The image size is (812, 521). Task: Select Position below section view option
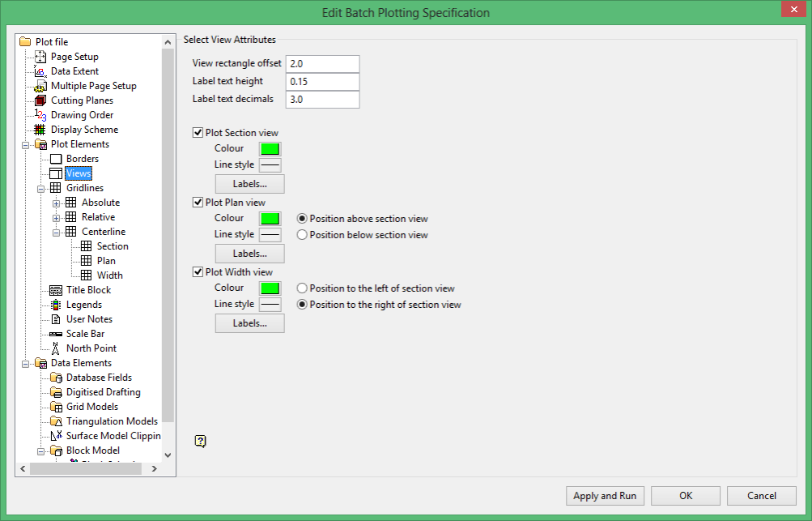point(302,235)
